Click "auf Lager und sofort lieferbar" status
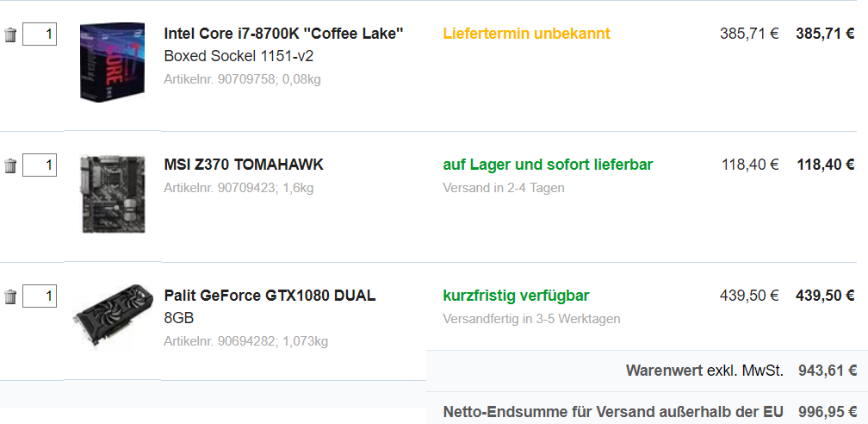The height and width of the screenshot is (424, 868). [548, 165]
